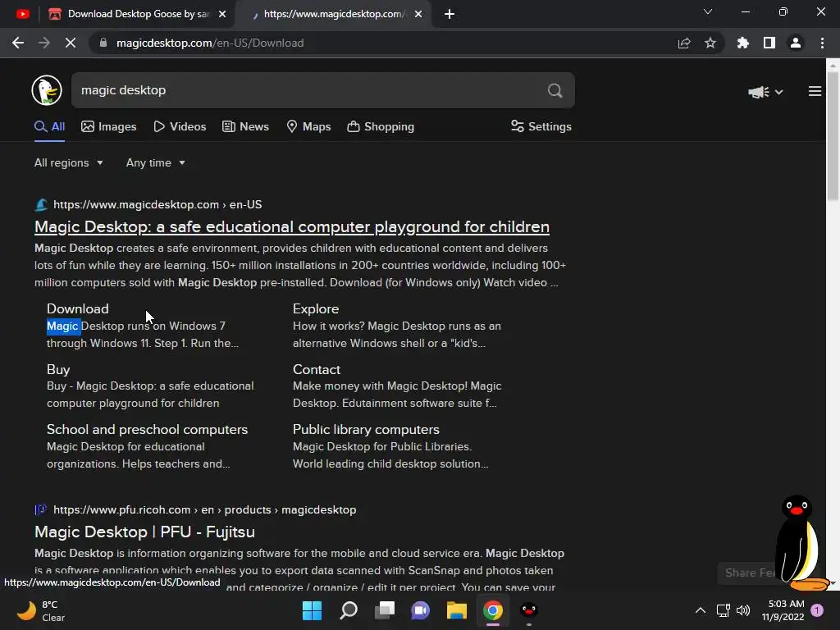This screenshot has height=630, width=840.
Task: Switch to Images results
Action: click(109, 127)
